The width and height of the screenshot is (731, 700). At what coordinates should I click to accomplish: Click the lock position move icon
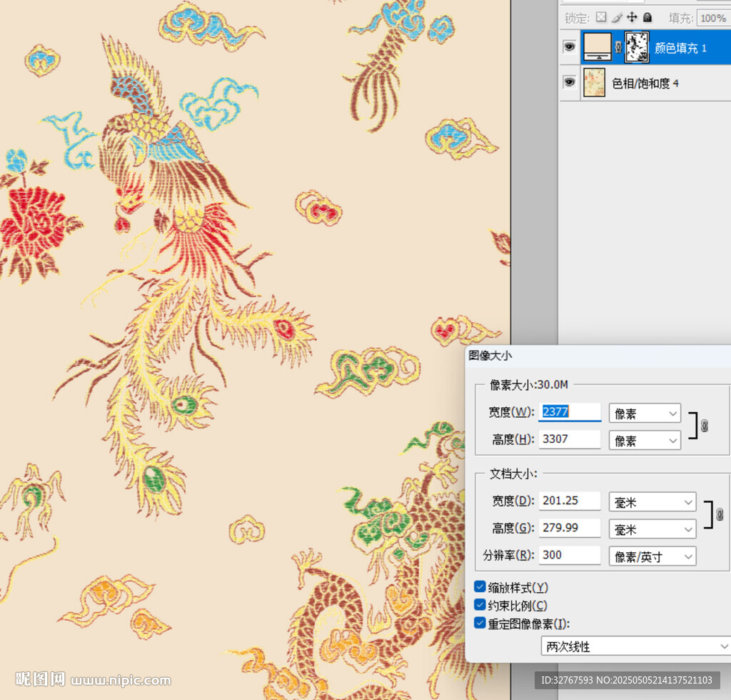click(x=632, y=17)
